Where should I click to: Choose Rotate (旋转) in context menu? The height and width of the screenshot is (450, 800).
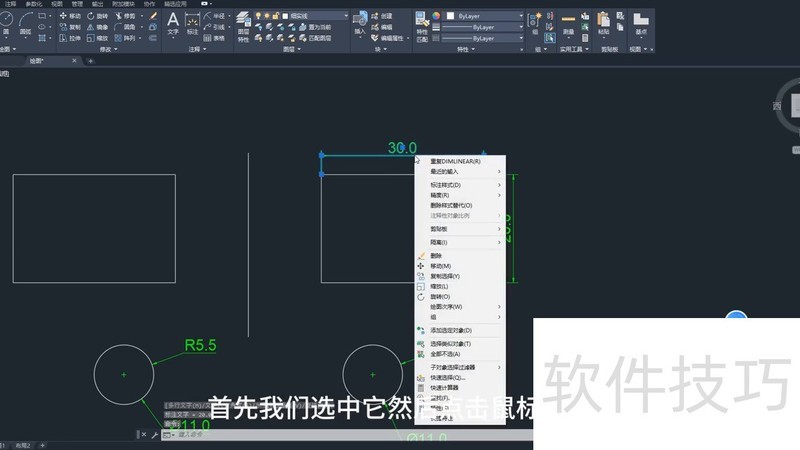click(460, 296)
